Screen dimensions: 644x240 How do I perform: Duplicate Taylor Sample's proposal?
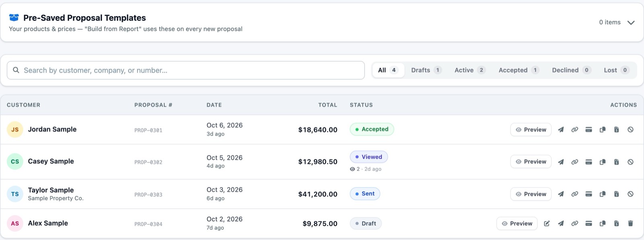coord(603,194)
